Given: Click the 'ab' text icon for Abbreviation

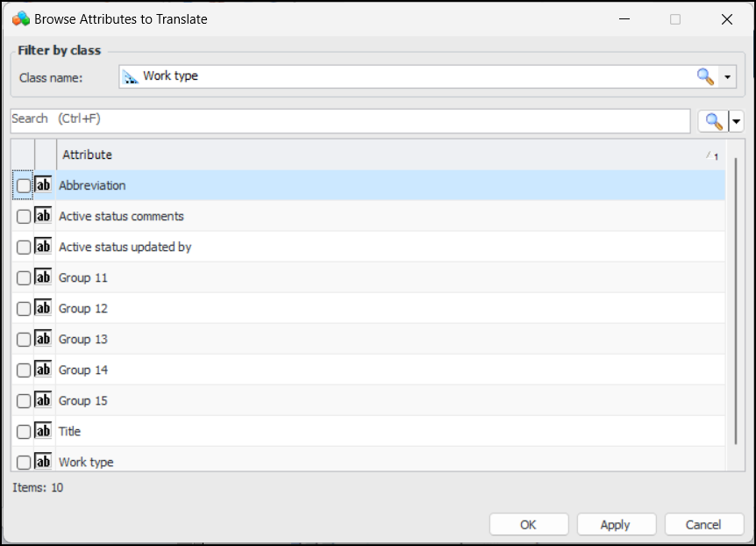Looking at the screenshot, I should tap(43, 185).
